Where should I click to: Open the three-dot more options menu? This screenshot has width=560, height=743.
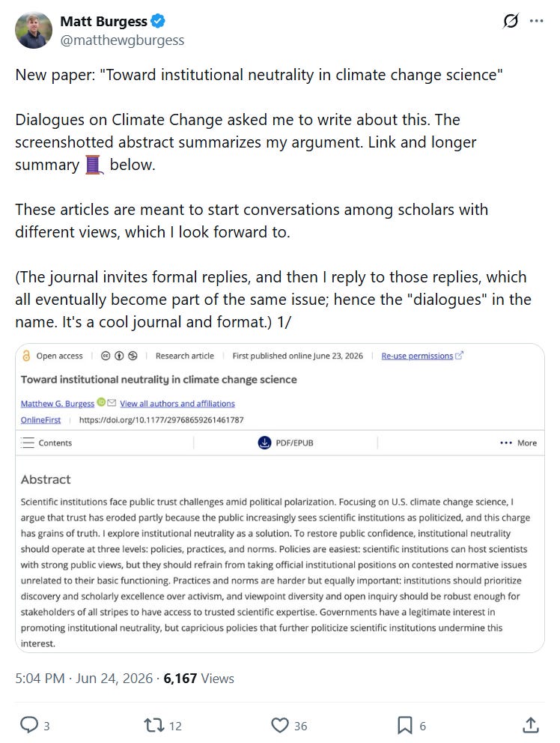pos(536,21)
